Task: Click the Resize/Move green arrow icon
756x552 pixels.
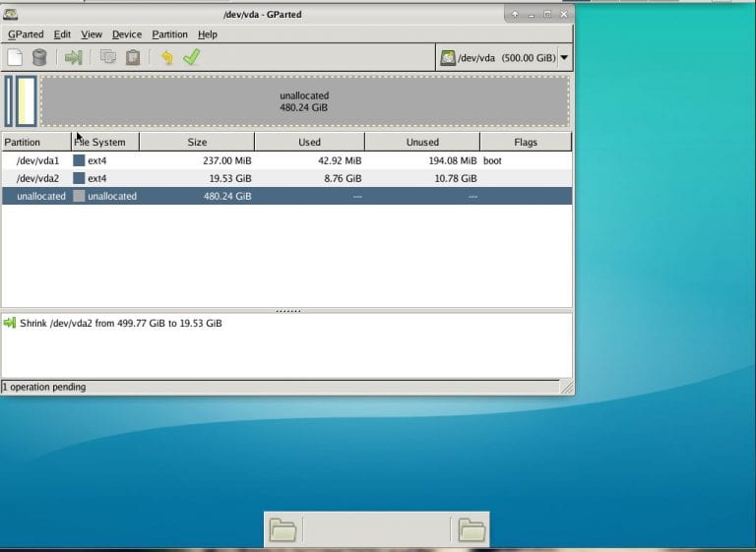Action: (x=73, y=58)
